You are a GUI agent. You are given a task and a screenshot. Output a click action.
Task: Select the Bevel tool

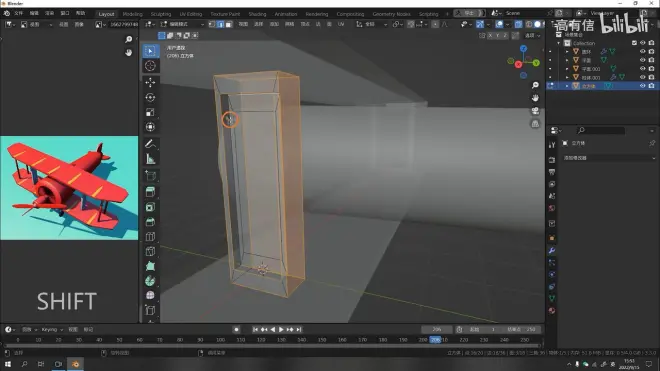150,222
